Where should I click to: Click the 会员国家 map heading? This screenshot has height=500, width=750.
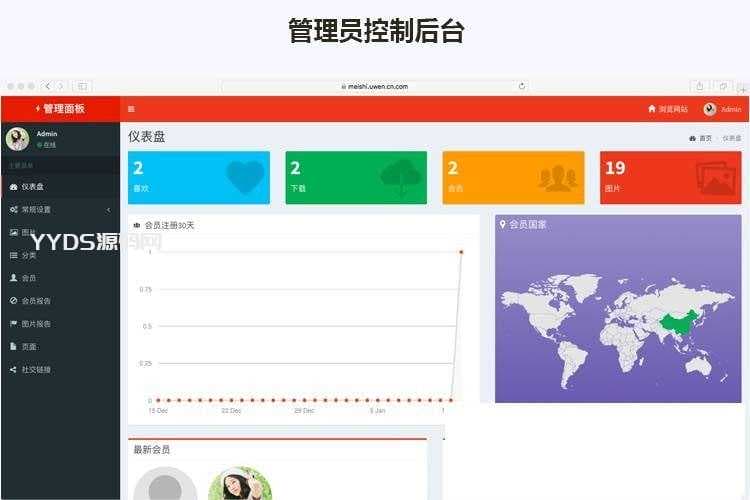click(x=528, y=224)
